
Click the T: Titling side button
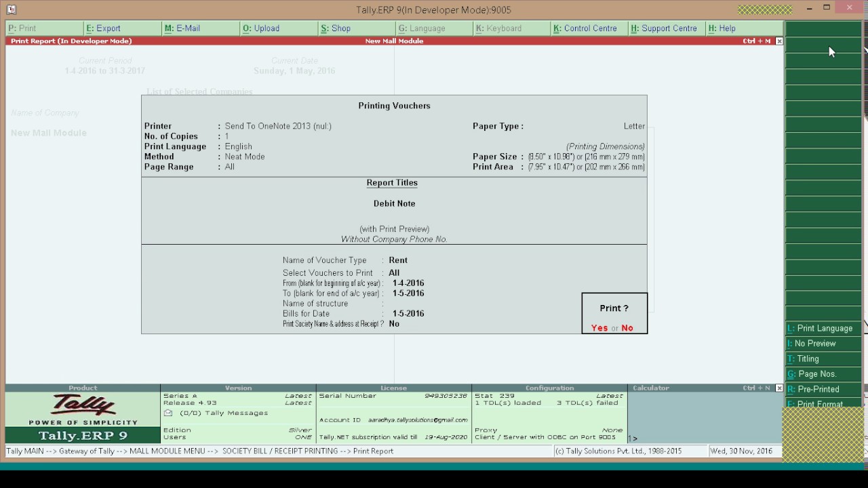[x=823, y=359]
